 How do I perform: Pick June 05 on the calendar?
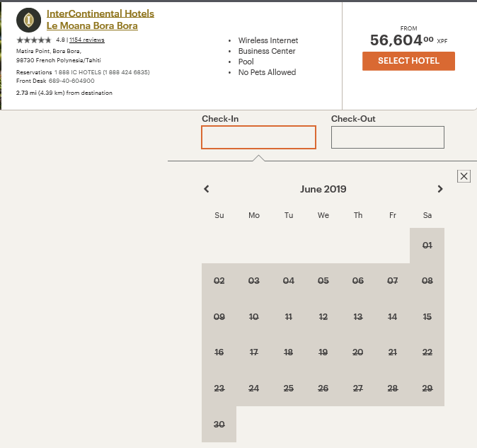[x=323, y=281]
